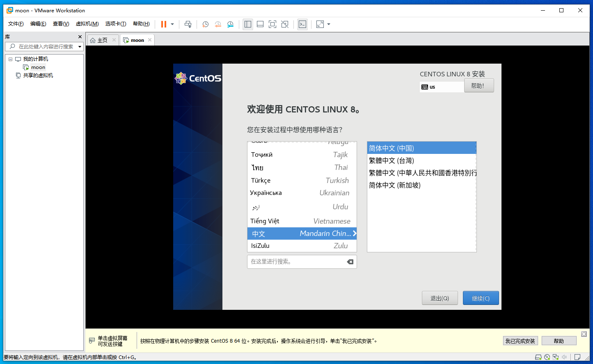
Task: Open the 选项卡(T) menu
Action: pyautogui.click(x=116, y=24)
